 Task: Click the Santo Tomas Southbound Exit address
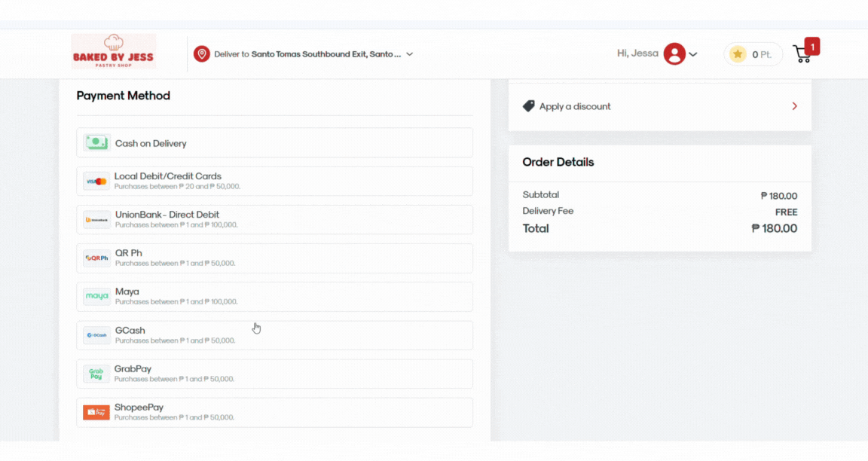point(326,54)
